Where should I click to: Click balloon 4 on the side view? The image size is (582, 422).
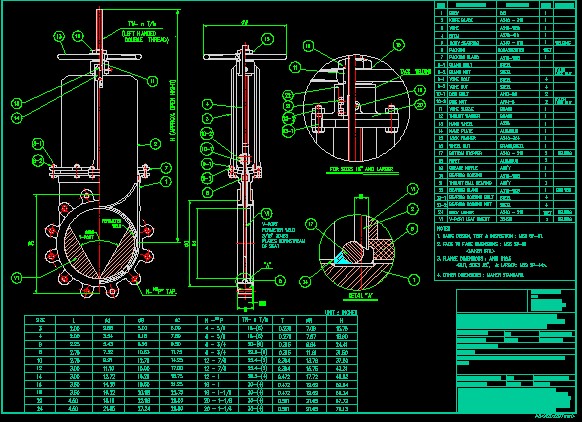[x=207, y=104]
